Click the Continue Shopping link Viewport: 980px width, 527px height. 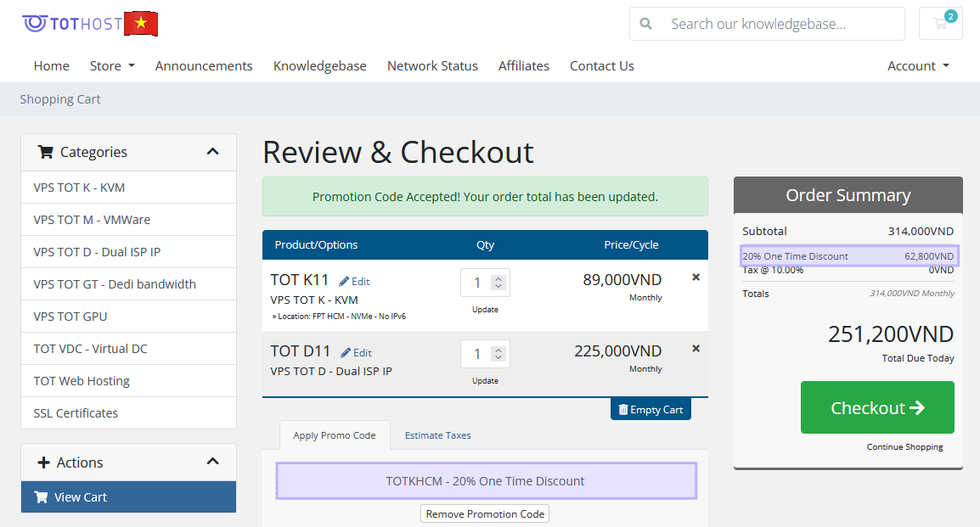coord(904,447)
